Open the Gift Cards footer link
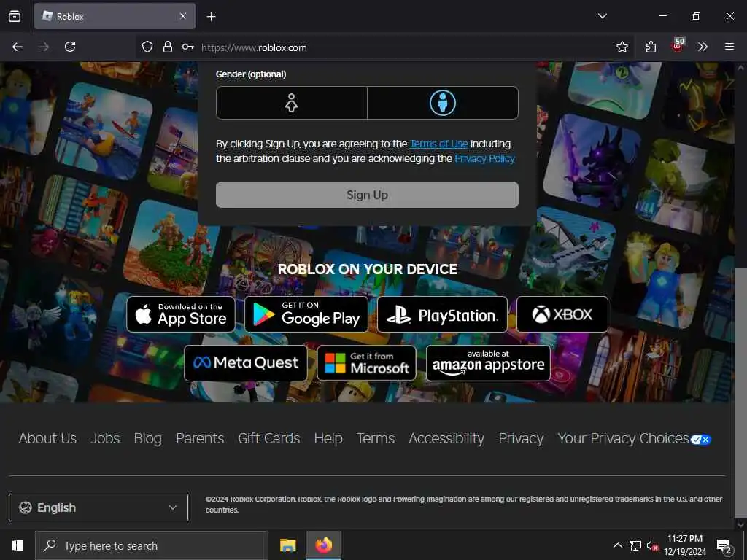The width and height of the screenshot is (747, 560). (x=268, y=438)
